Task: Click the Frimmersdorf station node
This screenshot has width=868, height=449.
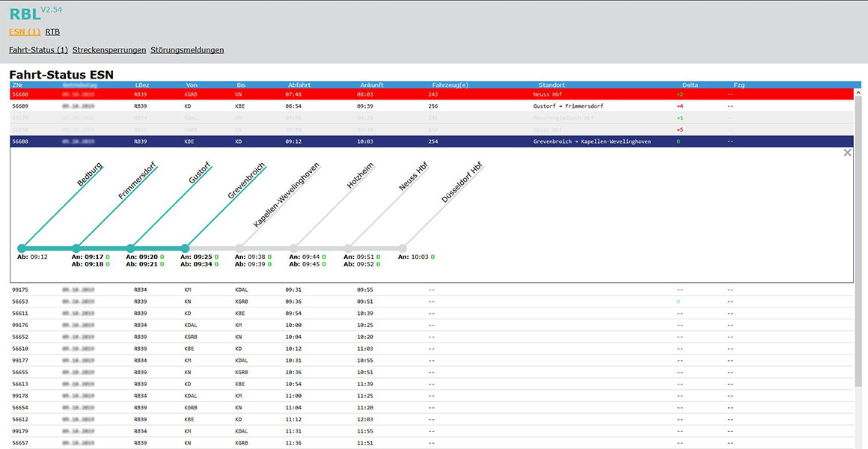Action: click(x=76, y=248)
